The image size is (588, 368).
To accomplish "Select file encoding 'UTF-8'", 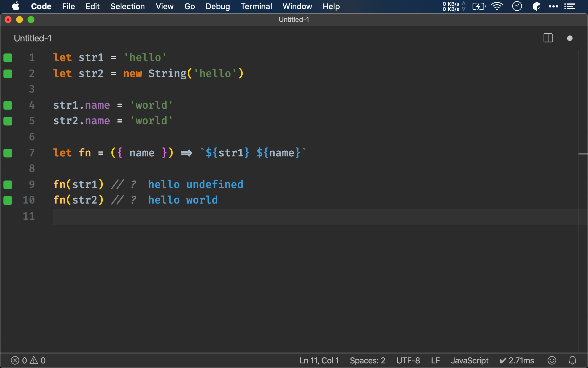I will 408,361.
